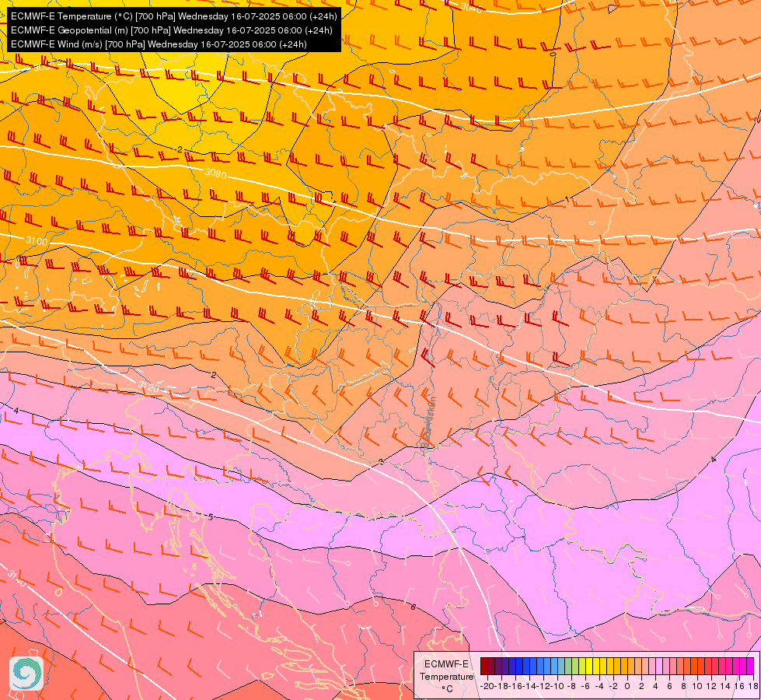Click the 18 tick label in the legend
The height and width of the screenshot is (700, 761).
pyautogui.click(x=753, y=687)
